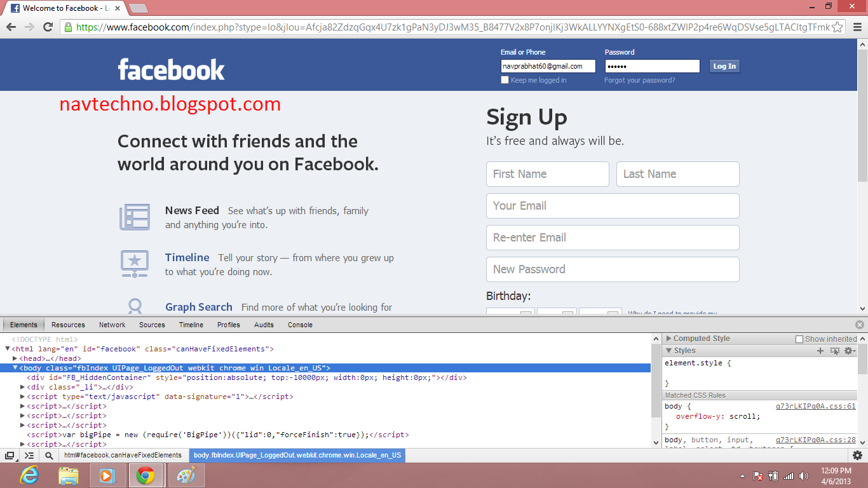Open the first q73rLKIPq0A.css:61 source link
This screenshot has height=488, width=868.
point(815,407)
